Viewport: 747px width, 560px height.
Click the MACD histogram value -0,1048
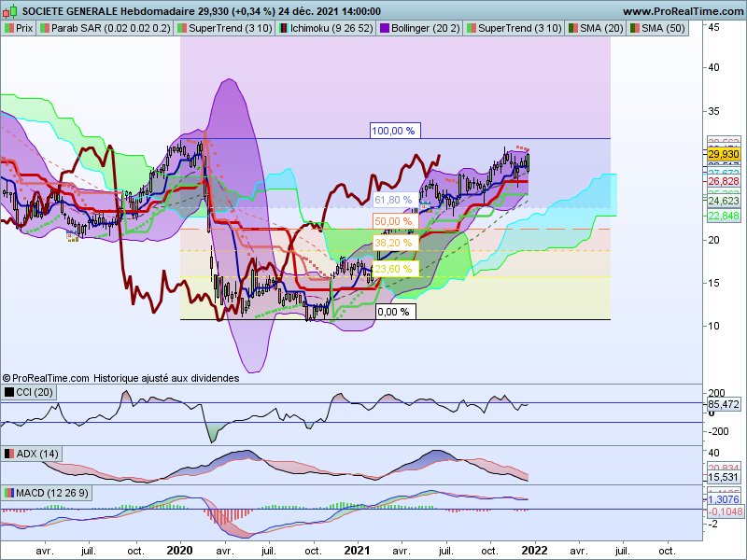726,511
